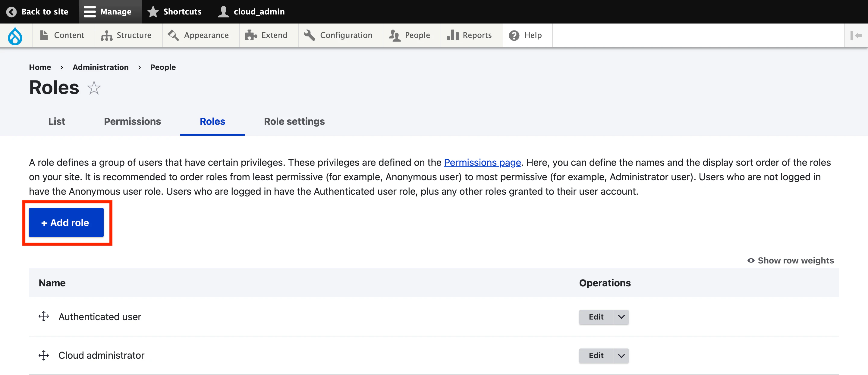Click the Add role button
Screen dimensions: 868x375
(66, 222)
